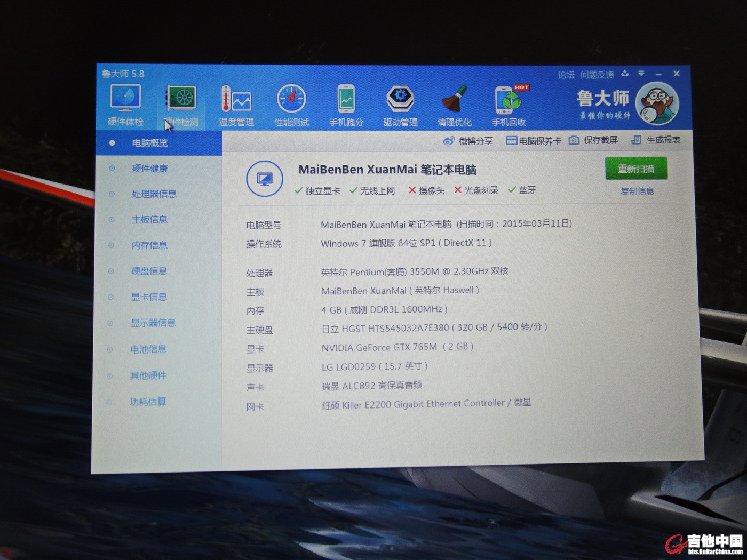The width and height of the screenshot is (747, 560).
Task: Open 内存信息 memory info
Action: point(149,245)
